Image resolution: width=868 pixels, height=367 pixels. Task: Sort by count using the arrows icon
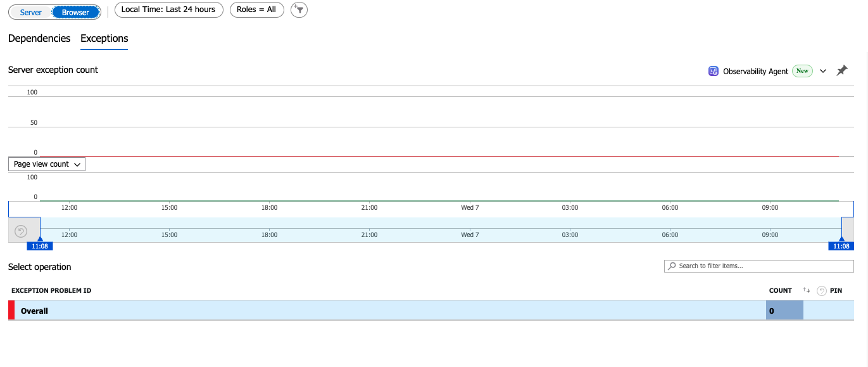[806, 290]
